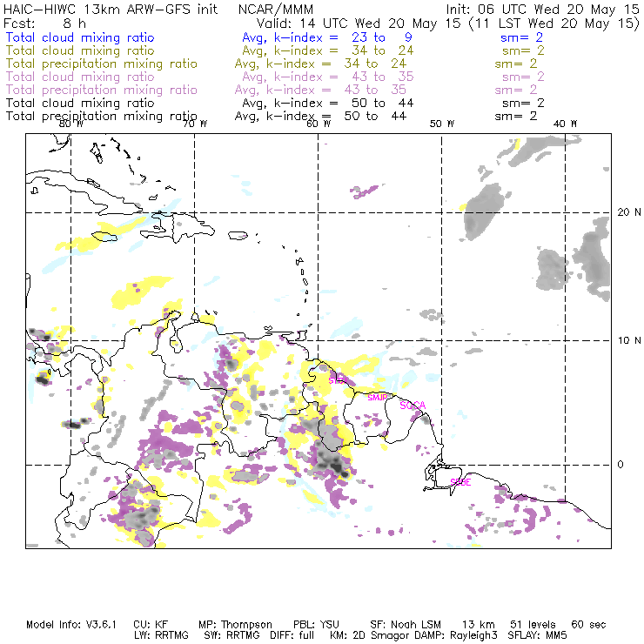Click the 'LW: RRTMG' model setting
The width and height of the screenshot is (644, 644).
(x=161, y=635)
